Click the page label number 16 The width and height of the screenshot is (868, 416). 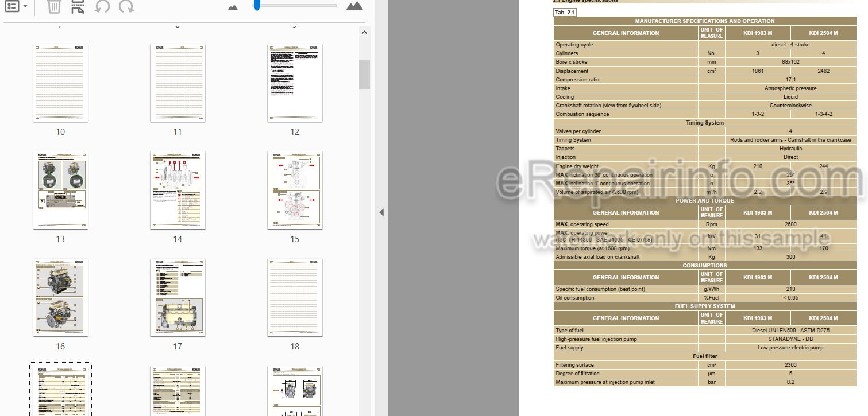(60, 347)
